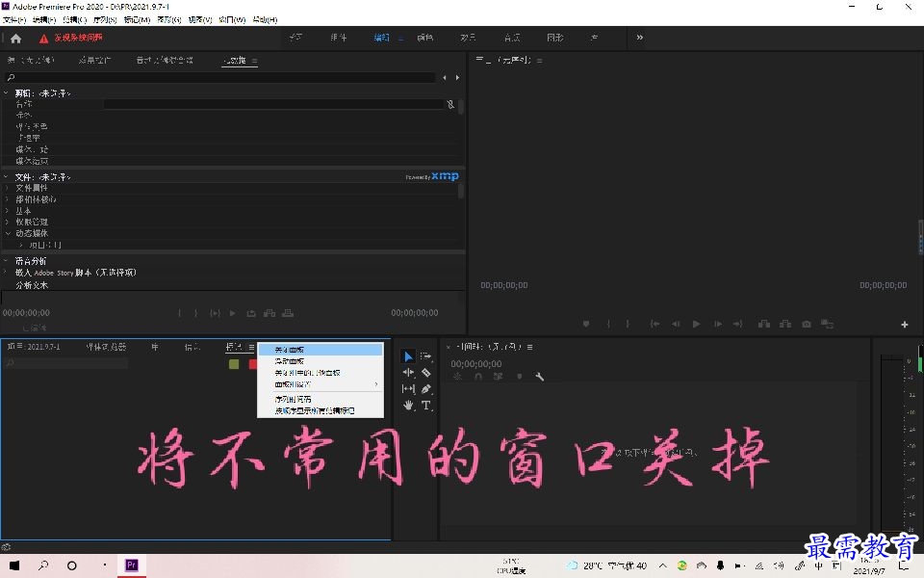Show more workspaces with » overflow

(639, 38)
